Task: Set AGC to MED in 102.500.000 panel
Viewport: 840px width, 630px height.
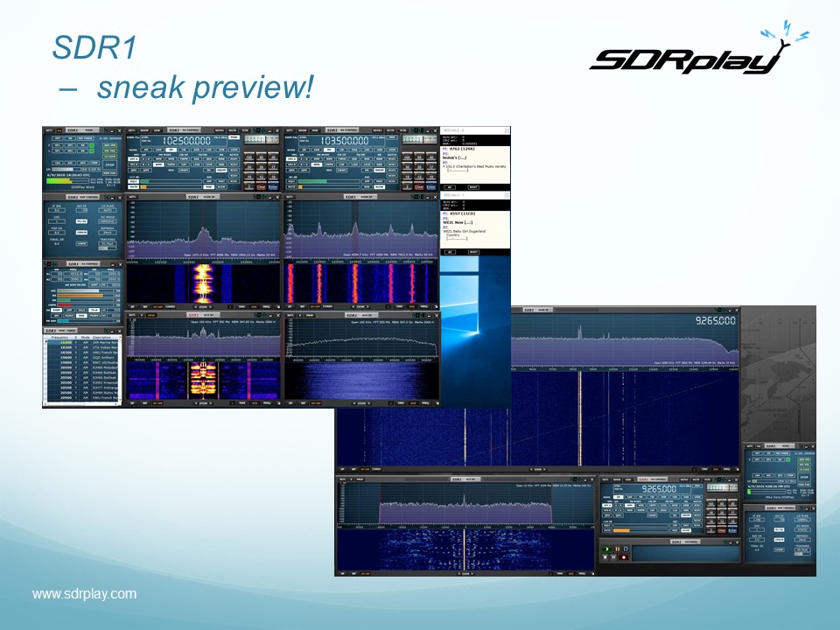Action: pyautogui.click(x=208, y=187)
